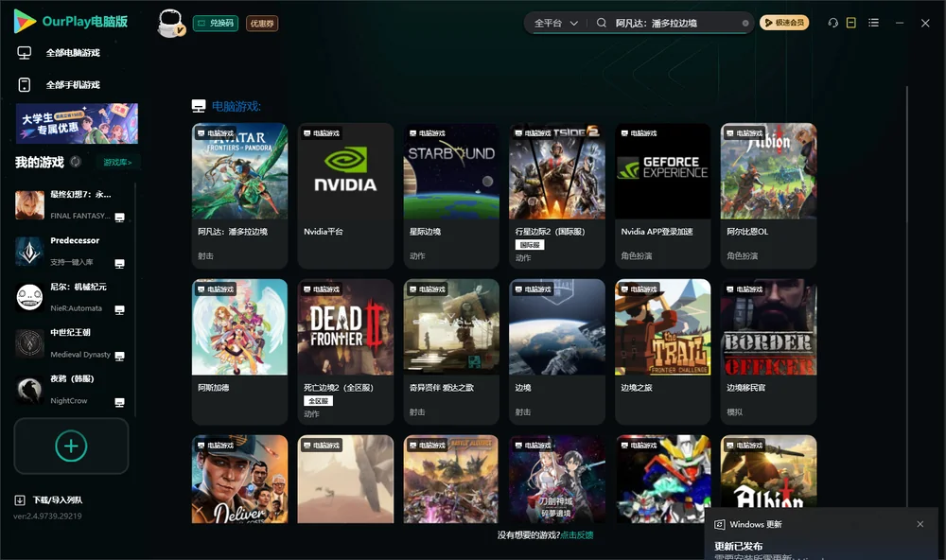Open the Starbound 星际边境 game card
Viewport: 946px width, 560px height.
pos(451,196)
